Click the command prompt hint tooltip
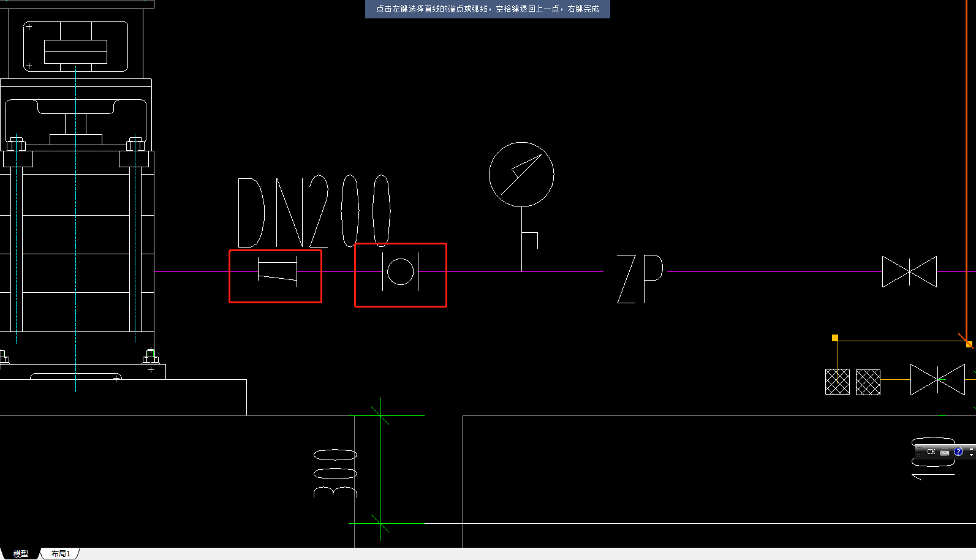Screen dimensions: 976x560 [488, 9]
